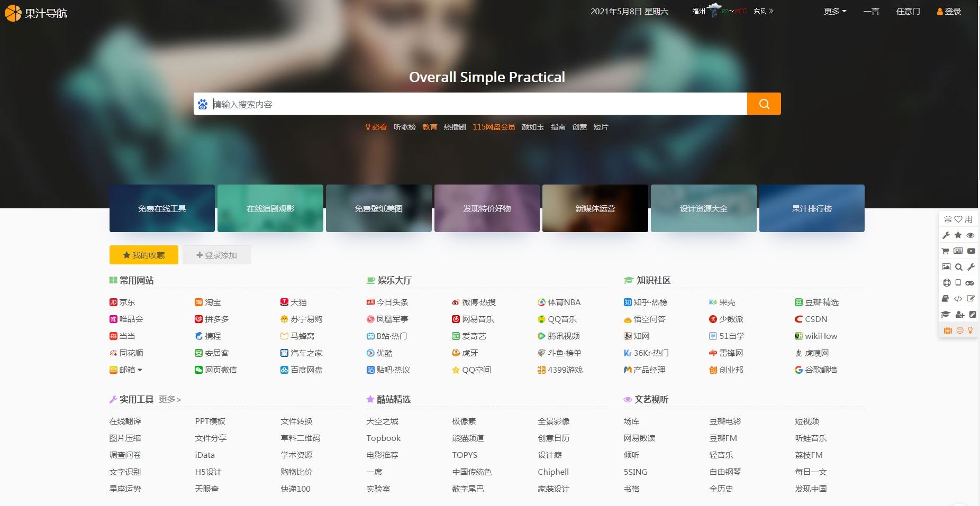980x506 pixels.
Task: Open the 免费在线工具 category card
Action: [x=162, y=208]
